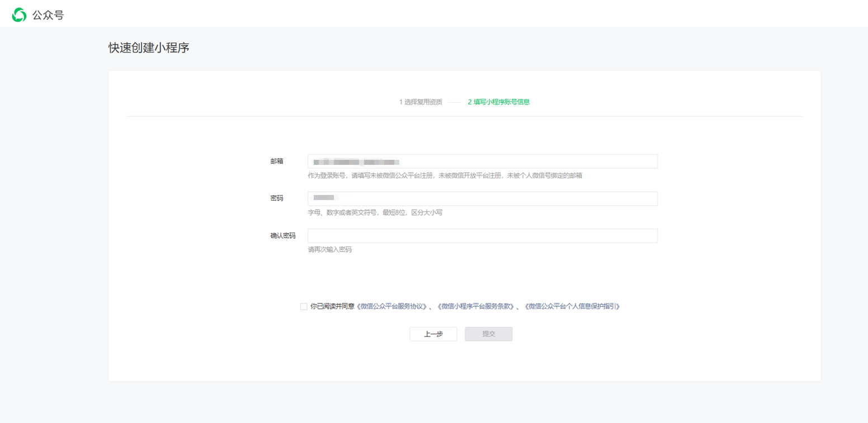Select step 2 填写小程序账号信息
This screenshot has height=423, width=868.
499,102
